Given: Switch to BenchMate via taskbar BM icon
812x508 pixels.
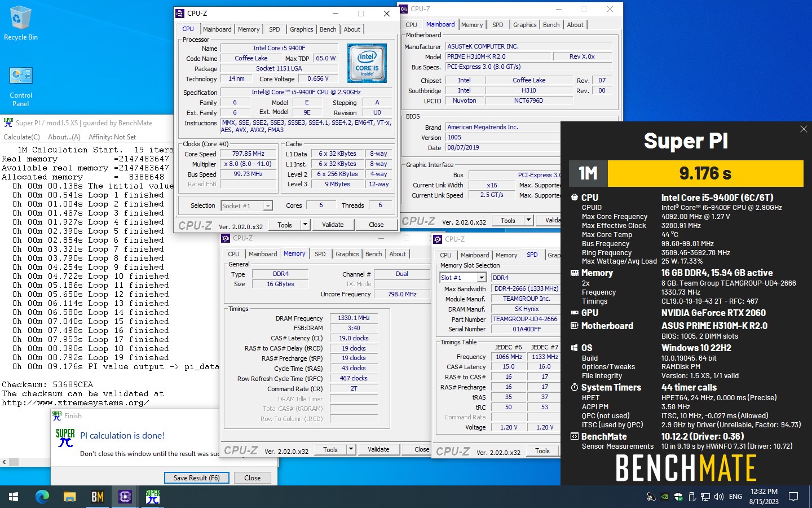Looking at the screenshot, I should [98, 497].
